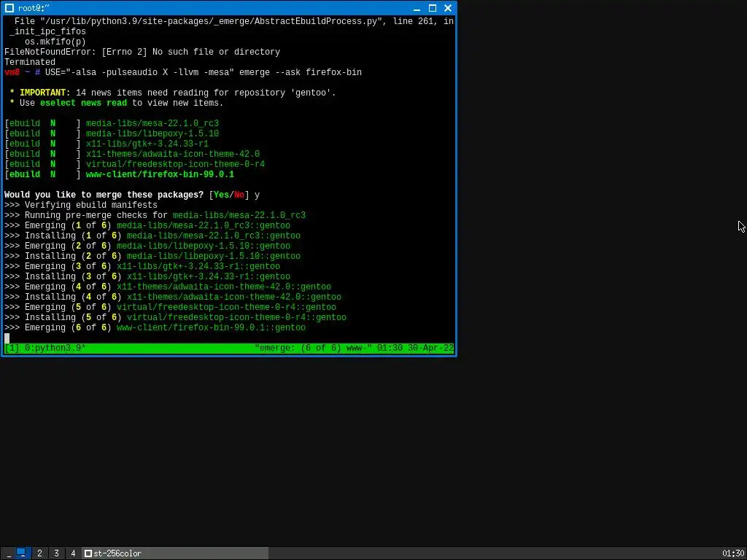Screen dimensions: 747x560
Task: Click the terminal cursor block at last line
Action: [x=7, y=338]
